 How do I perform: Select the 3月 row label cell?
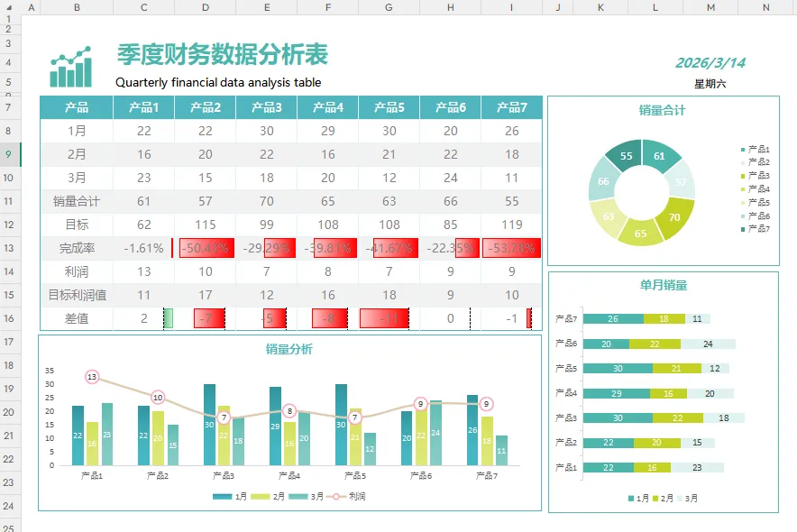pyautogui.click(x=77, y=178)
